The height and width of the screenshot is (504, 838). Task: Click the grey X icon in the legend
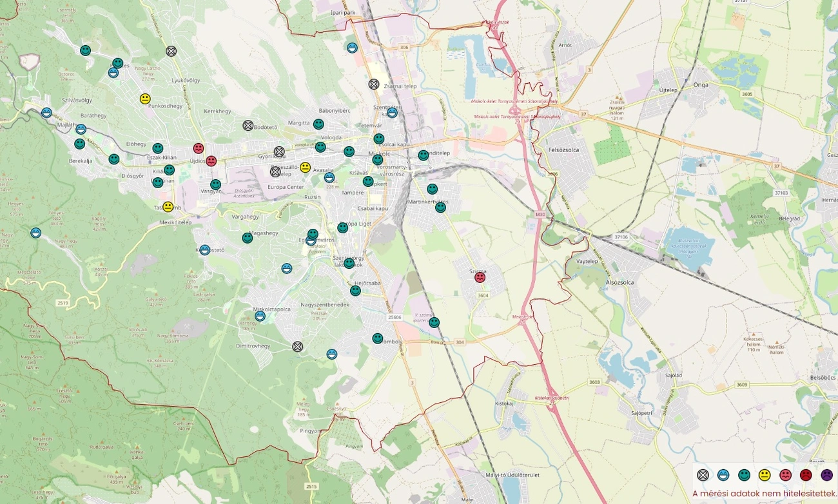[x=703, y=475]
